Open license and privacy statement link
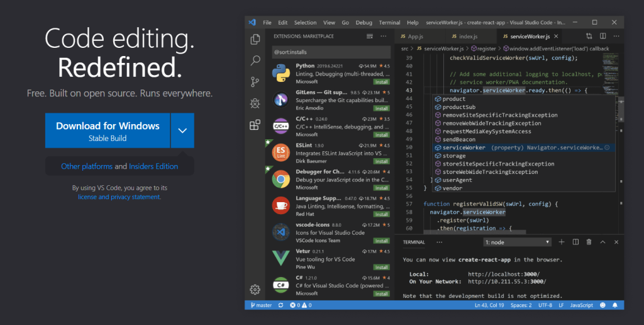The height and width of the screenshot is (325, 644). [119, 197]
